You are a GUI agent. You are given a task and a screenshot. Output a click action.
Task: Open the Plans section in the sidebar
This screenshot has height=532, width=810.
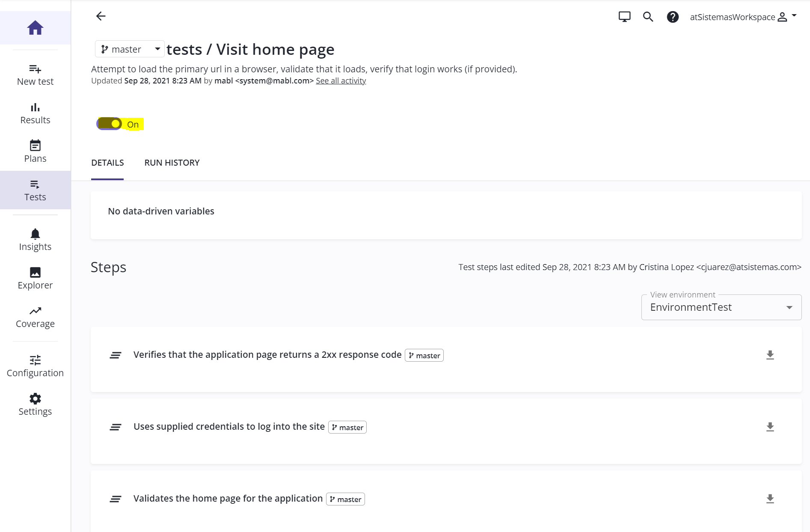coord(35,152)
